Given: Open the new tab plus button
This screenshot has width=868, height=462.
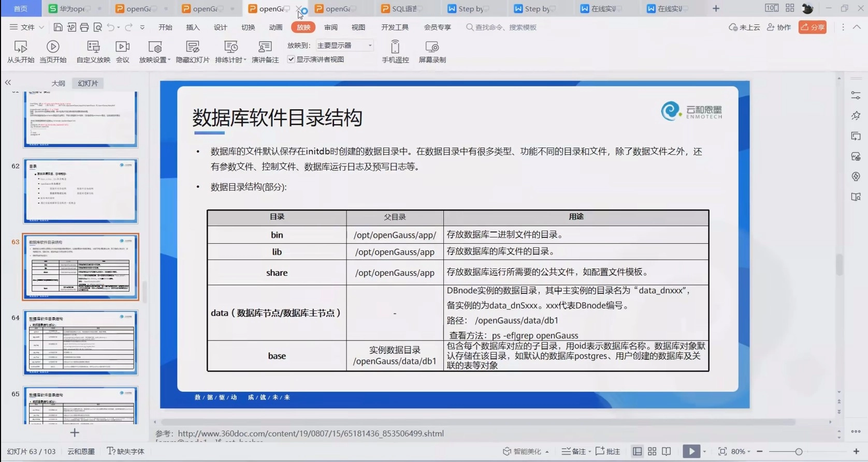Looking at the screenshot, I should point(716,9).
